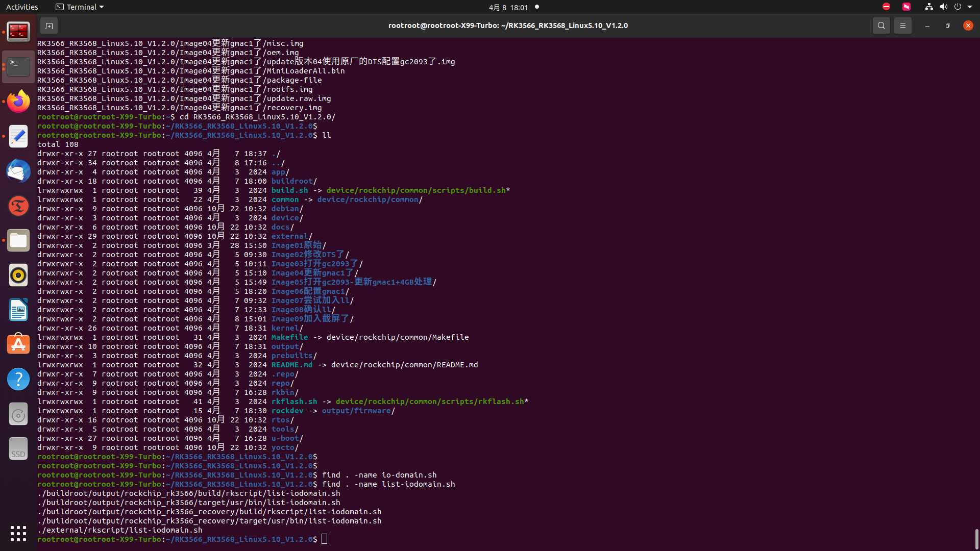Open the SSD drive icon in dock

tap(18, 448)
